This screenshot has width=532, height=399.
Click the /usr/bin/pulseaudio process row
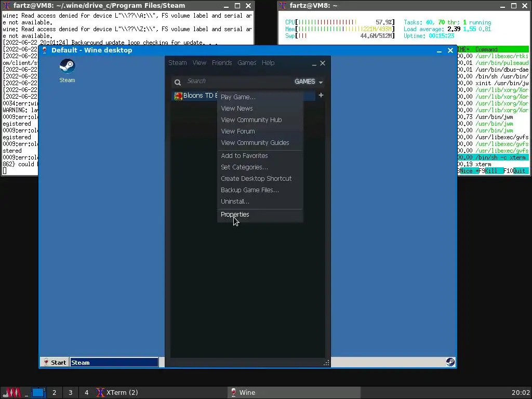point(493,63)
